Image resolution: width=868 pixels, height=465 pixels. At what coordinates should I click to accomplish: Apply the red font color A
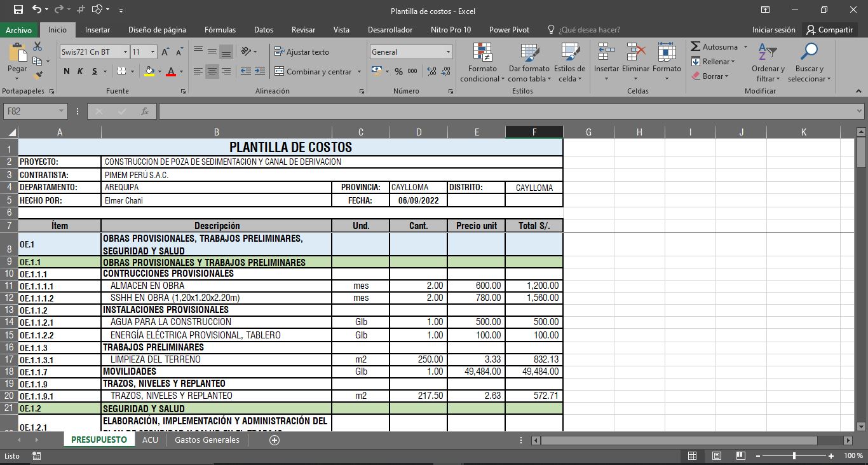coord(170,71)
